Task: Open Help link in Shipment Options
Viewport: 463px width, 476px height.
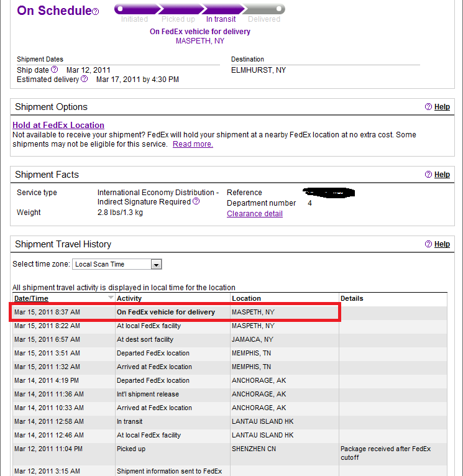Action: [442, 107]
